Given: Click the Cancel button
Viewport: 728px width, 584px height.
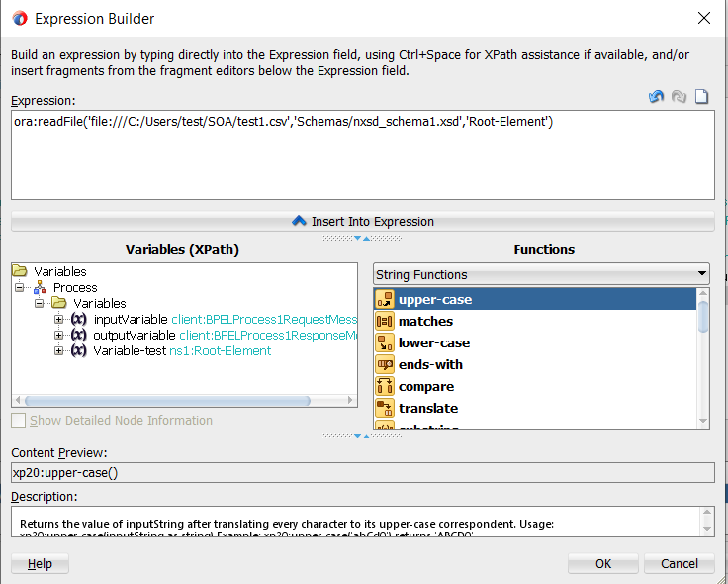Looking at the screenshot, I should [679, 564].
